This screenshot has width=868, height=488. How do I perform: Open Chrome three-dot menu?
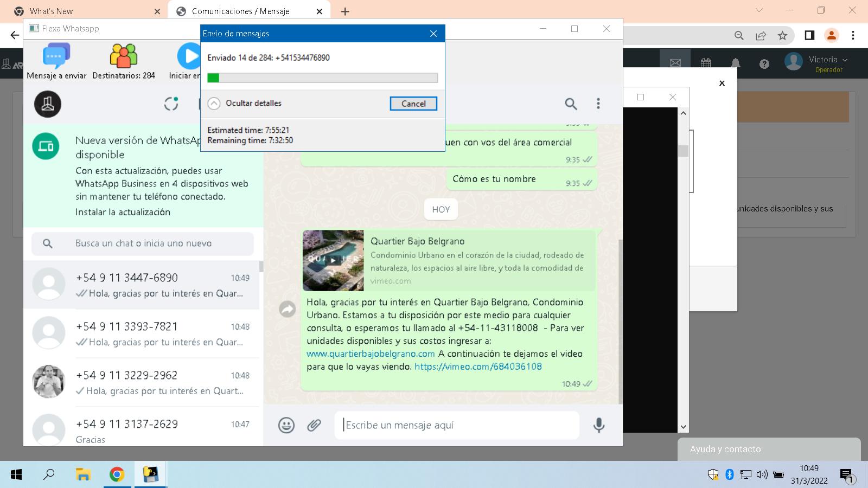point(853,35)
